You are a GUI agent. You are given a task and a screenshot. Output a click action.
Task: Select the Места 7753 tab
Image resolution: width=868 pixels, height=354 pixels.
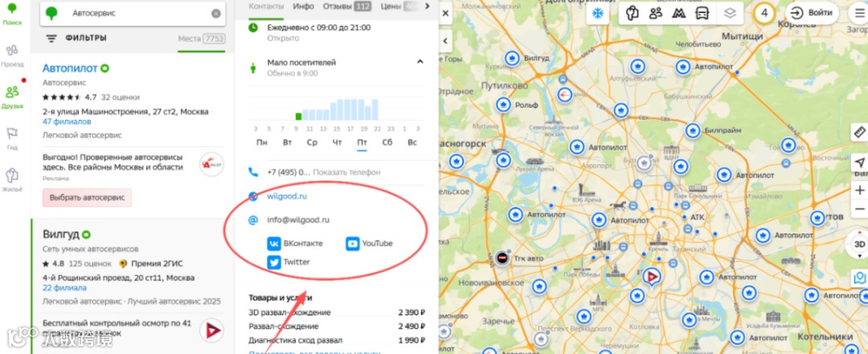[x=202, y=39]
